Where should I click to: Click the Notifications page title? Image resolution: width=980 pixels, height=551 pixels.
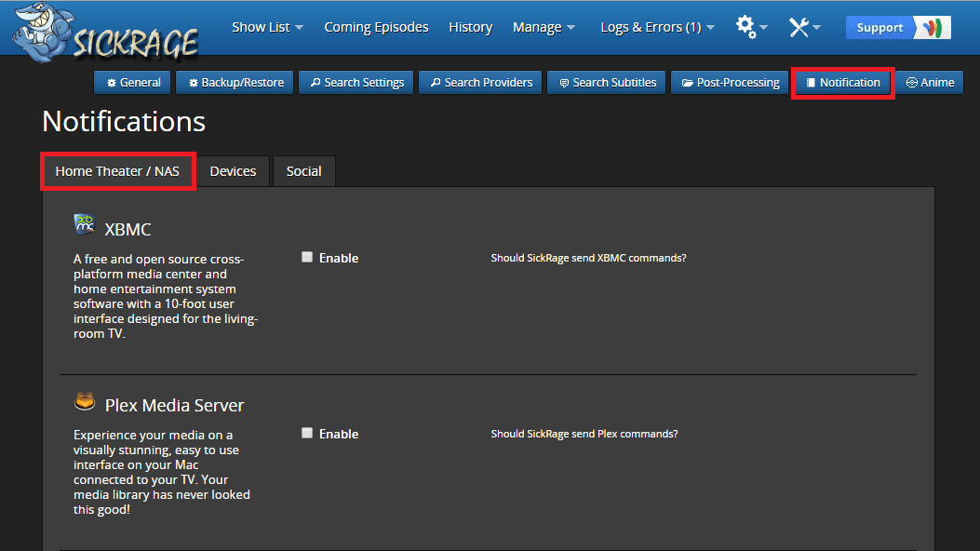124,121
